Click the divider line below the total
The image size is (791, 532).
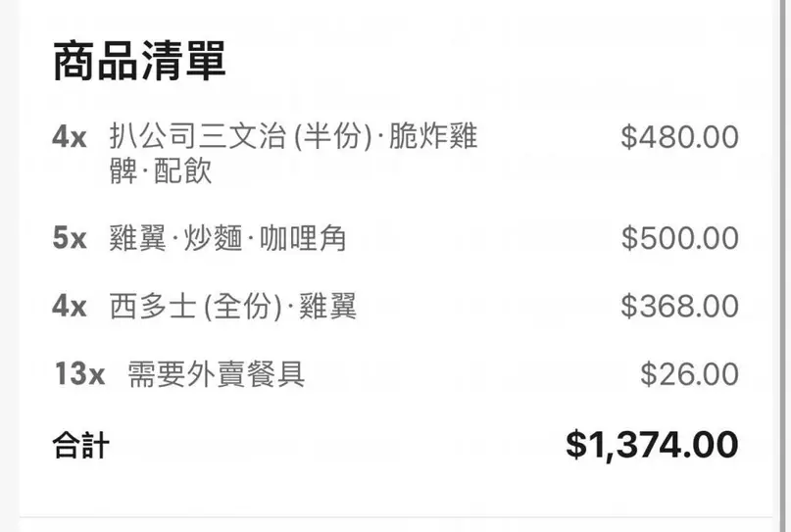pyautogui.click(x=396, y=517)
